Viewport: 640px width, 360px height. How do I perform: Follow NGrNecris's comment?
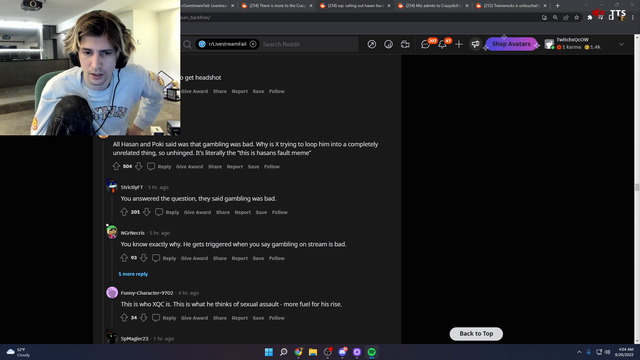pyautogui.click(x=276, y=258)
